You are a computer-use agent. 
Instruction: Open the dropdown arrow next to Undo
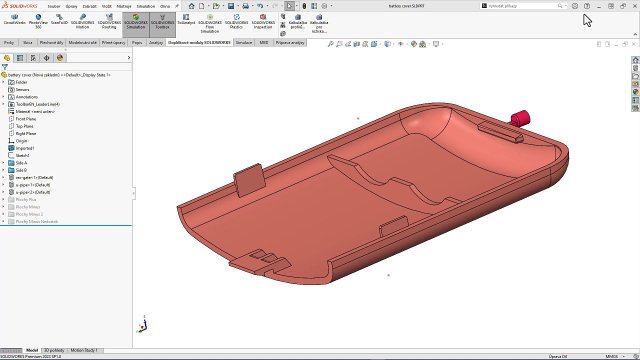tap(267, 6)
